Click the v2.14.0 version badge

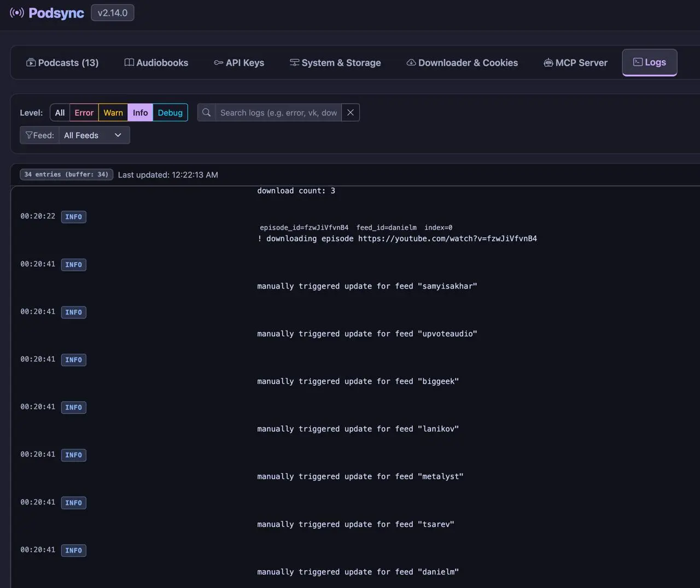coord(113,13)
